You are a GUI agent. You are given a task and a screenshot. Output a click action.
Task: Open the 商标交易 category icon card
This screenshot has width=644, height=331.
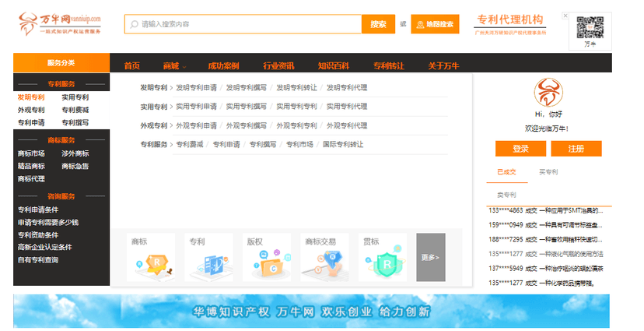324,258
